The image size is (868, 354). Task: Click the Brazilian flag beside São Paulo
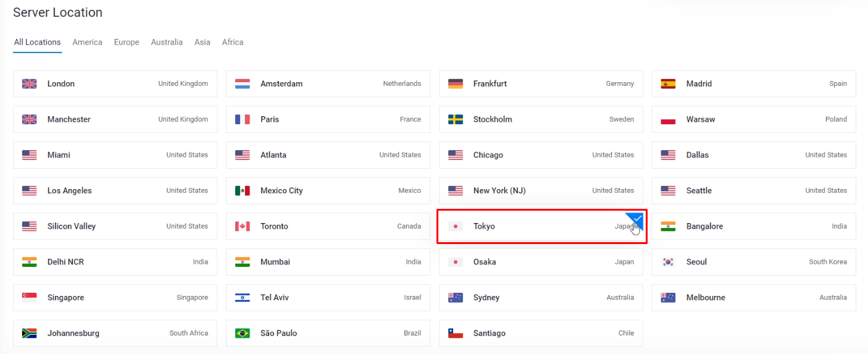tap(242, 334)
